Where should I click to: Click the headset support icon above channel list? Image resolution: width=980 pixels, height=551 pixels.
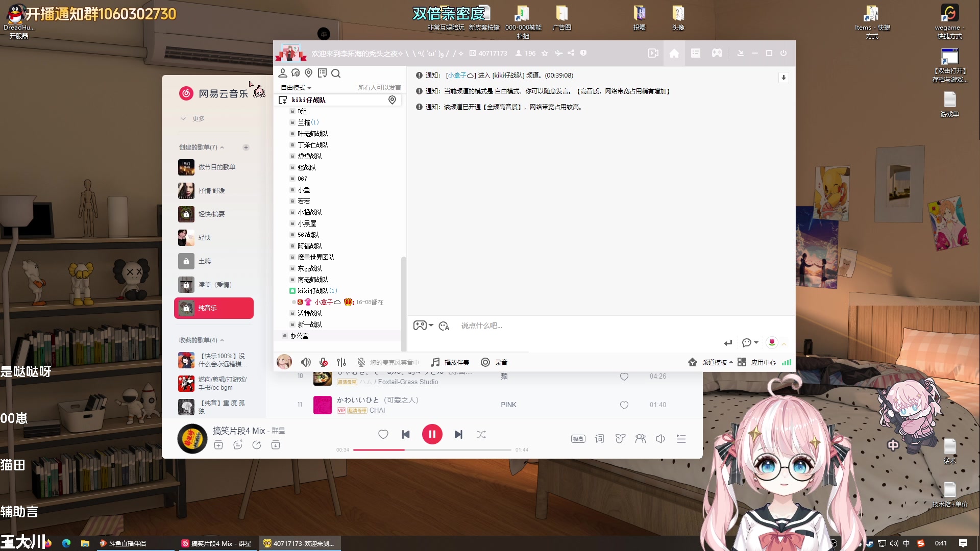pyautogui.click(x=296, y=73)
